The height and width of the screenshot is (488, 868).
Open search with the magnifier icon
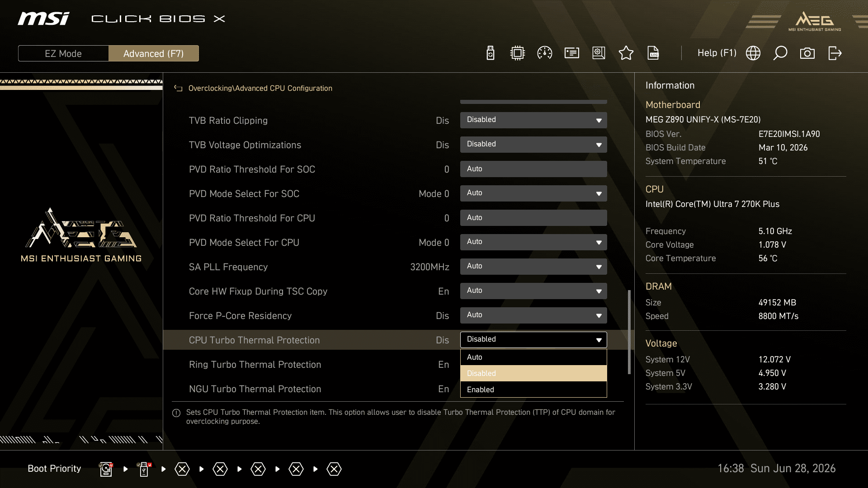tap(780, 53)
